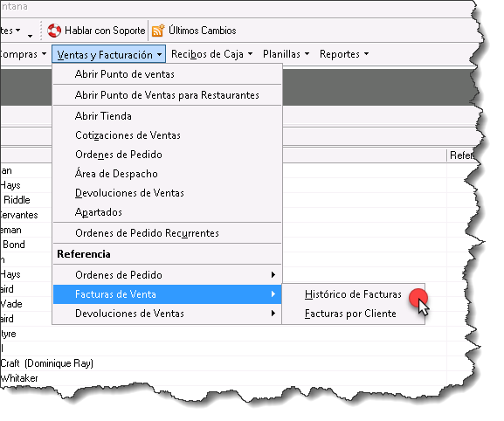Open the Ventas y Facturación menu
Viewport: 504px width, 421px height.
(x=109, y=54)
